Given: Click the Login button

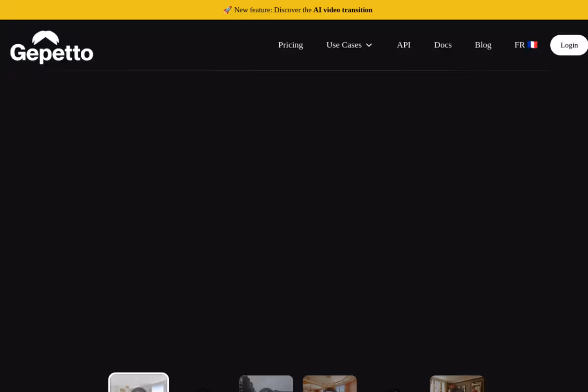Looking at the screenshot, I should click(569, 45).
